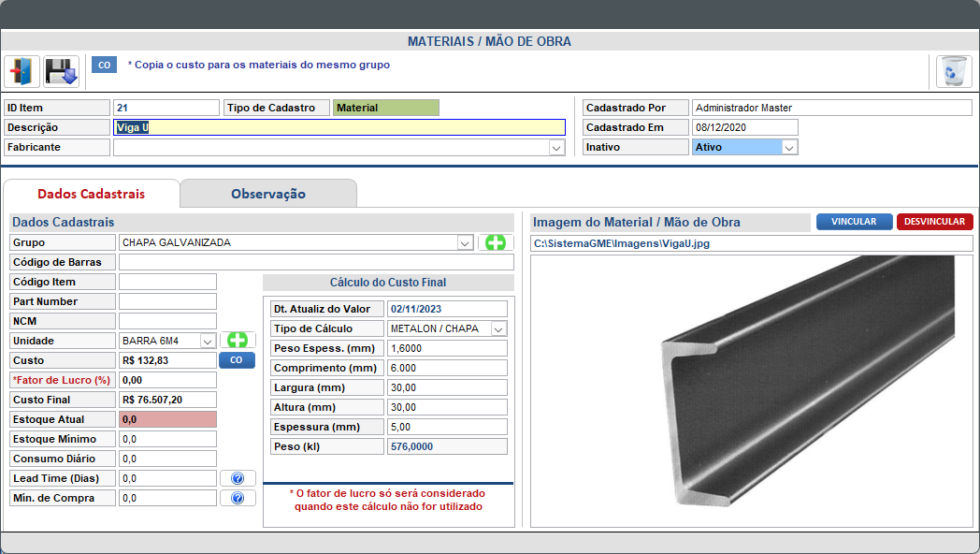Click the Part Number input field
This screenshot has width=980, height=554.
[x=167, y=301]
